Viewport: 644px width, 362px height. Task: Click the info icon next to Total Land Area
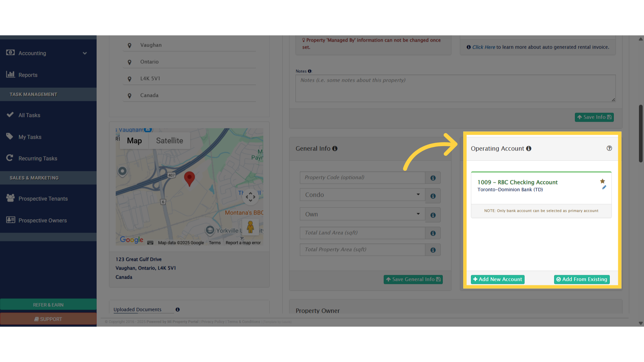click(x=433, y=233)
